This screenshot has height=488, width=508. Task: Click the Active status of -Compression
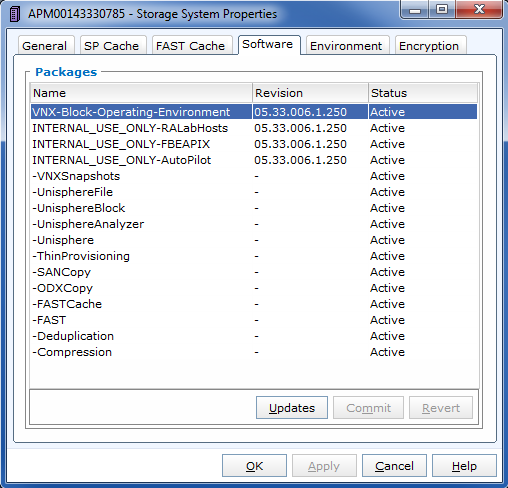coord(387,352)
